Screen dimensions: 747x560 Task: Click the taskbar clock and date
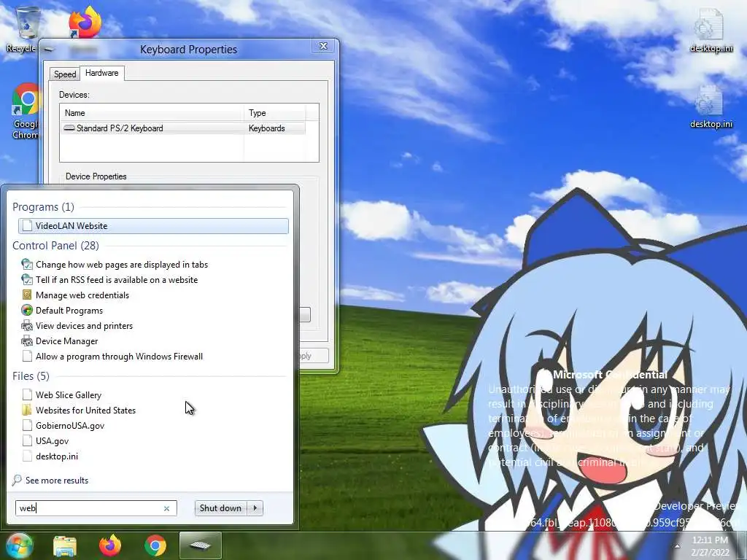(710, 545)
